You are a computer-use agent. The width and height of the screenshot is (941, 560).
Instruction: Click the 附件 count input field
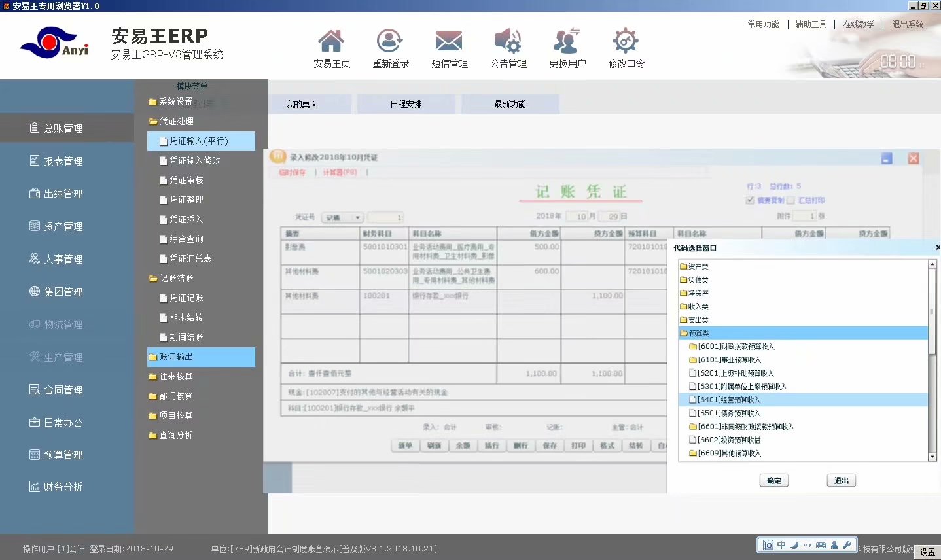click(804, 216)
